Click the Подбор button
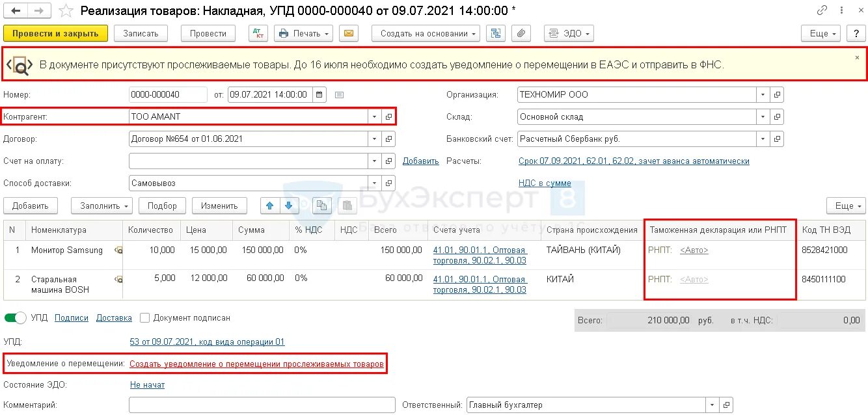The height and width of the screenshot is (415, 868). tap(162, 206)
